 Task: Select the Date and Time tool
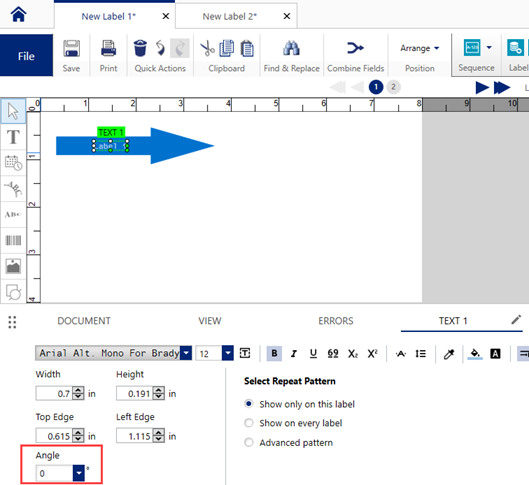click(13, 163)
